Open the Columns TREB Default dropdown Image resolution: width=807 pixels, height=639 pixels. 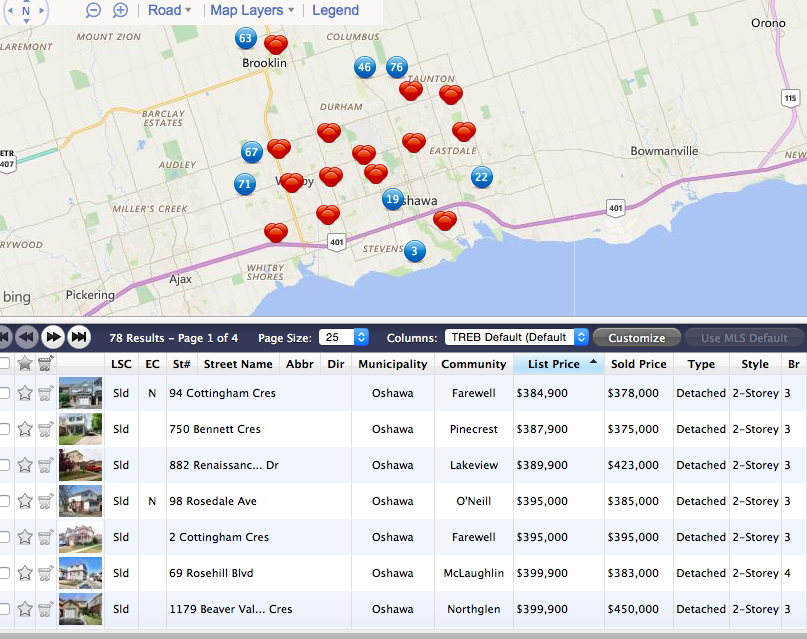pyautogui.click(x=516, y=337)
